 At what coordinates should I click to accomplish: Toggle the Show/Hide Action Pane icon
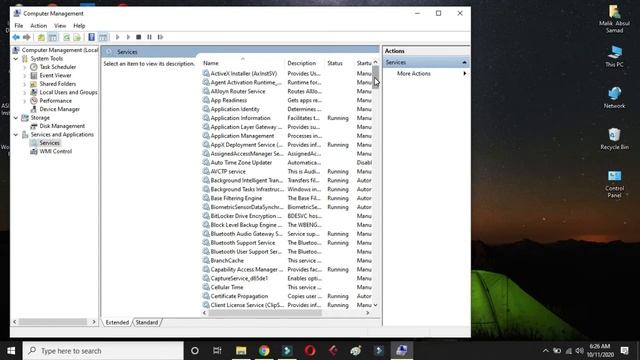103,37
